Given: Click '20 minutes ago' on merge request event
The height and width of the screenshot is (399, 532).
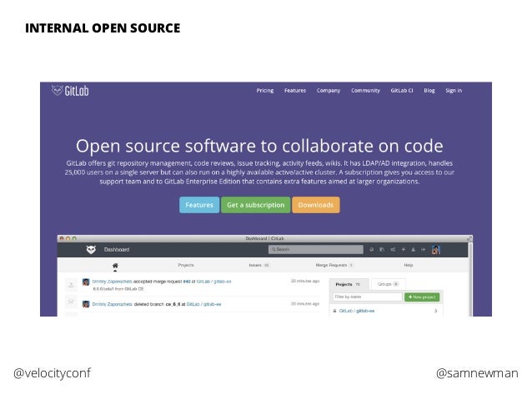Looking at the screenshot, I should 305,281.
